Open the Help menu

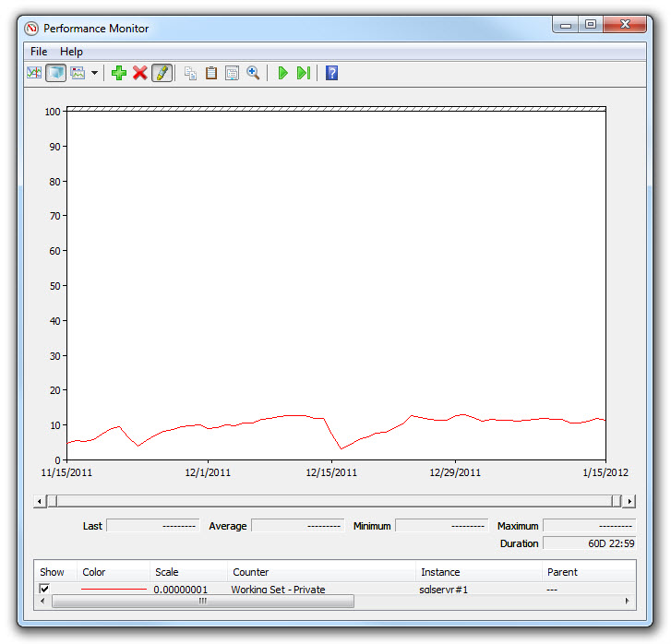click(x=71, y=52)
